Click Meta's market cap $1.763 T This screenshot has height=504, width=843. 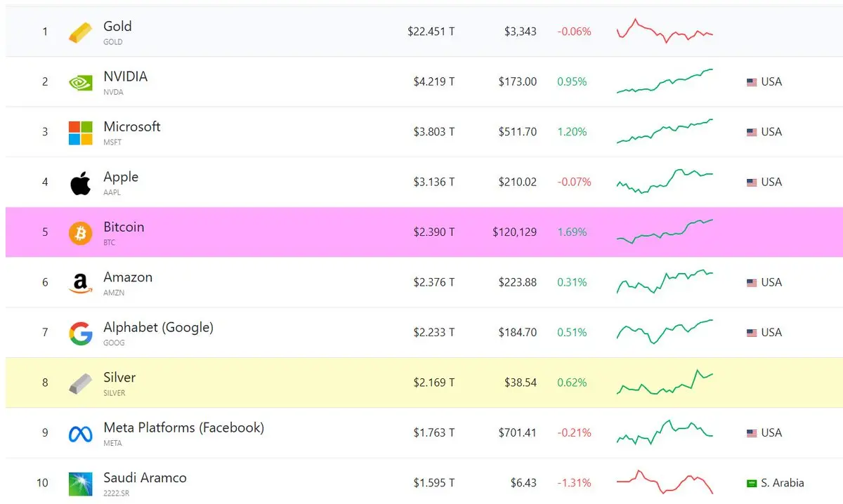(434, 433)
